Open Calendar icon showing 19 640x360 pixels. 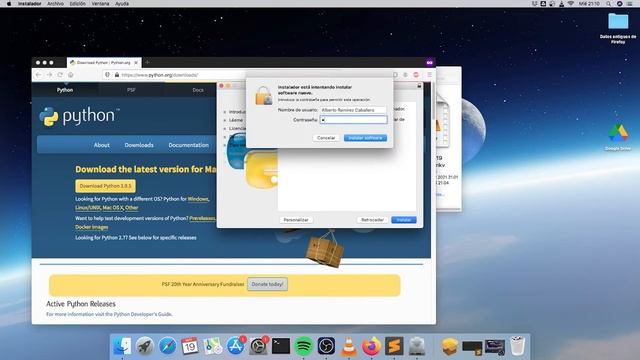click(190, 346)
